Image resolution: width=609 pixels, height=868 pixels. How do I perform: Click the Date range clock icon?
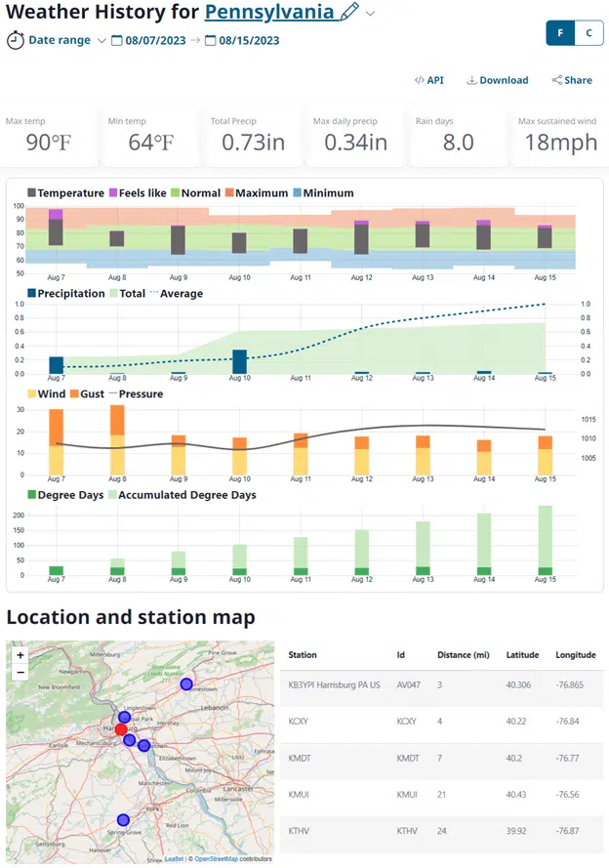coord(16,41)
